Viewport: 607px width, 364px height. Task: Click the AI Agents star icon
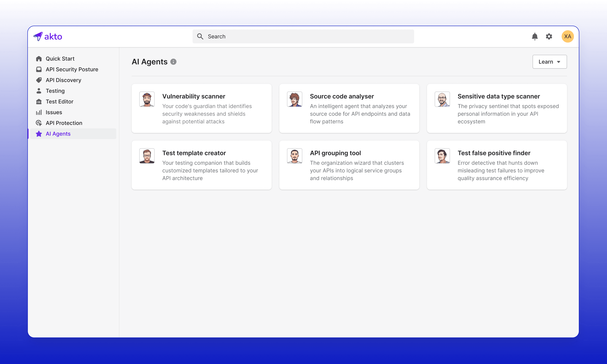(x=39, y=134)
